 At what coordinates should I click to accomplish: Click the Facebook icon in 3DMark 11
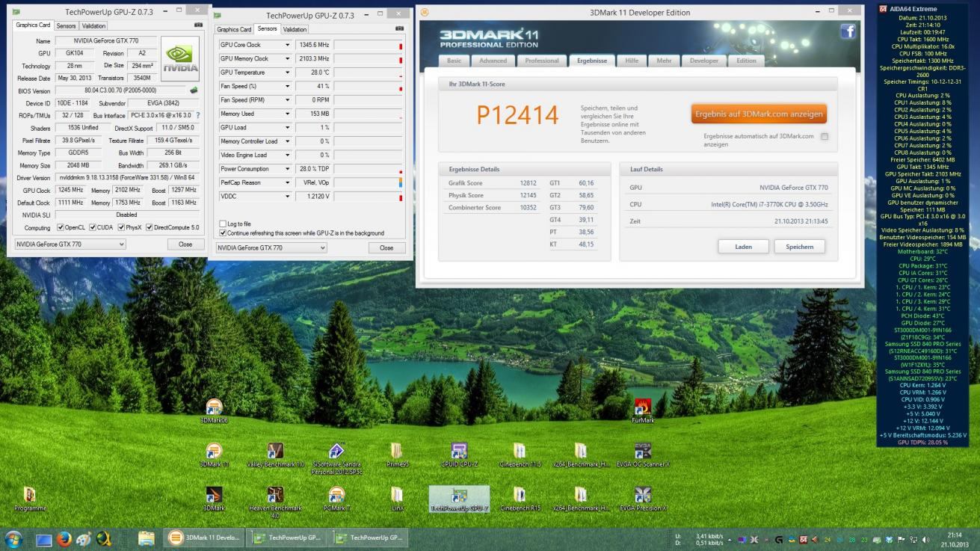[848, 31]
